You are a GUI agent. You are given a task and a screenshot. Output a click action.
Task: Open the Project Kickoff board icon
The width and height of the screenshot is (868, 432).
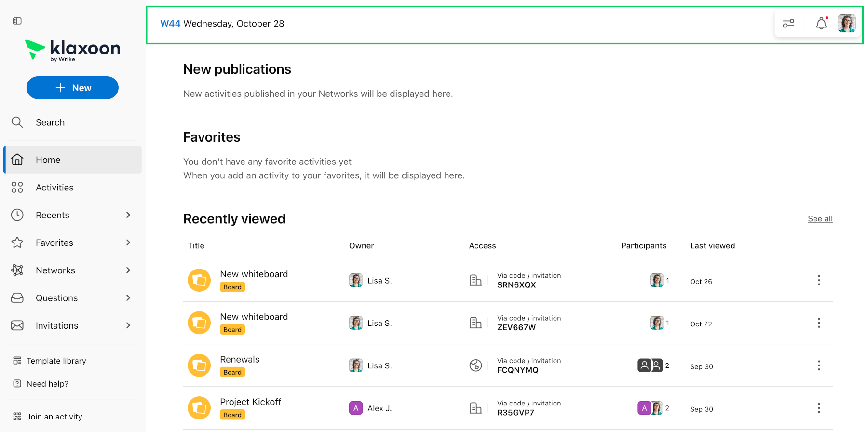[199, 408]
